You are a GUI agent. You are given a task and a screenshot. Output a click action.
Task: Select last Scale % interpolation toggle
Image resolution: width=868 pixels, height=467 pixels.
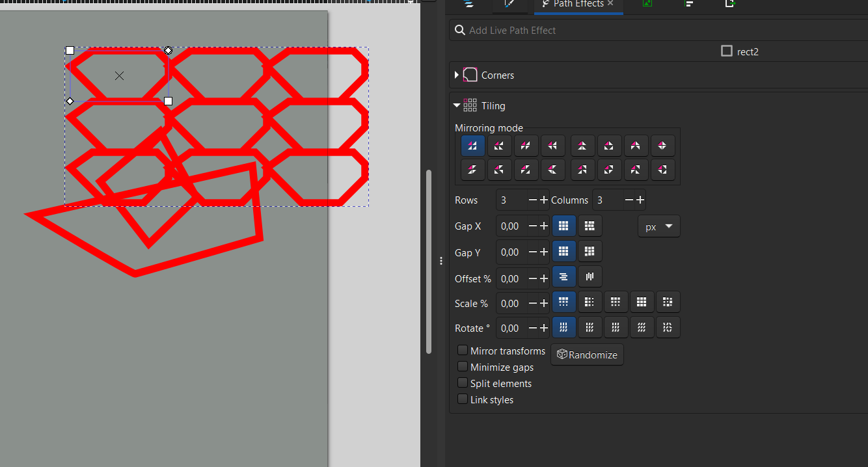click(668, 302)
